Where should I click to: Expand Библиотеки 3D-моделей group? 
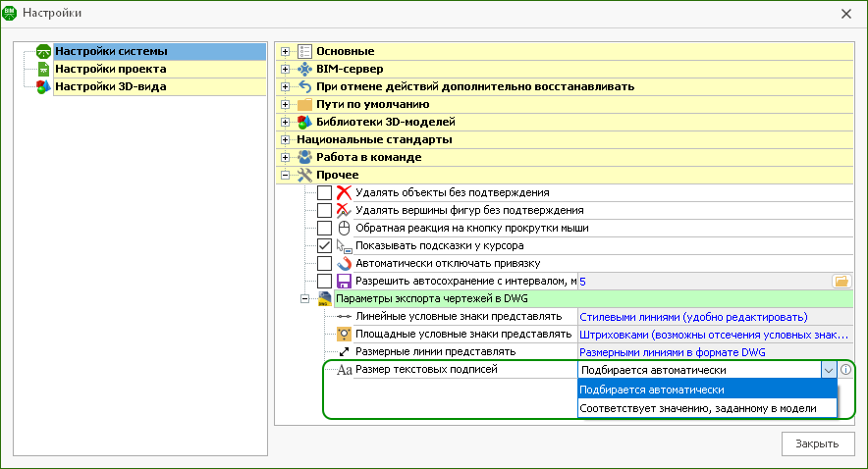(x=285, y=123)
